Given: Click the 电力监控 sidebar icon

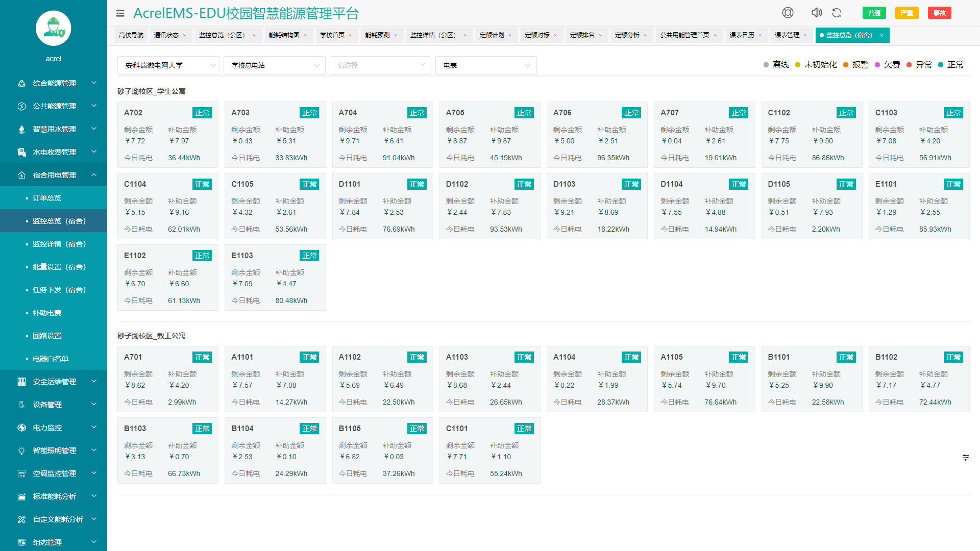Looking at the screenshot, I should [x=21, y=428].
